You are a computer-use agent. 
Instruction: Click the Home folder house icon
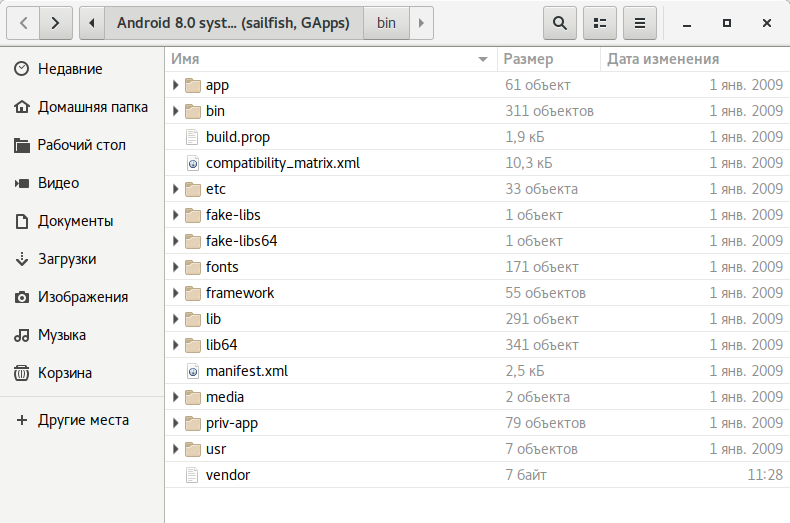(x=21, y=107)
